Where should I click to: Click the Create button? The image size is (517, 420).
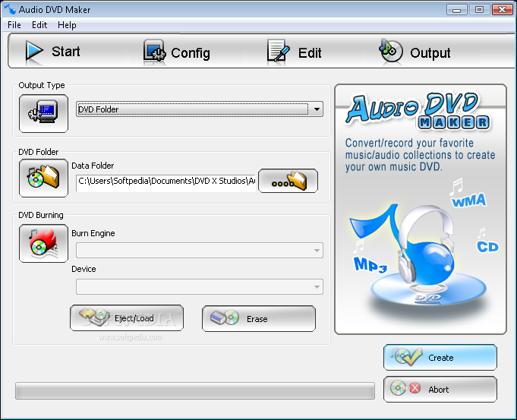[440, 357]
